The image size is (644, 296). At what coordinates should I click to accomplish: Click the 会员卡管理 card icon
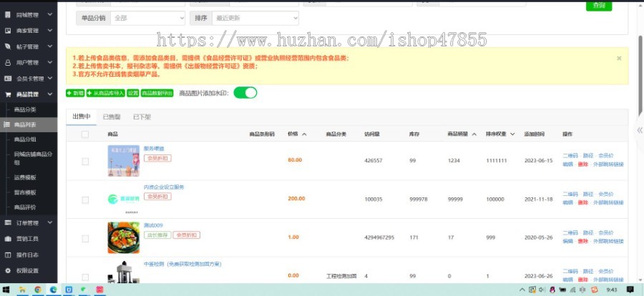click(x=8, y=79)
